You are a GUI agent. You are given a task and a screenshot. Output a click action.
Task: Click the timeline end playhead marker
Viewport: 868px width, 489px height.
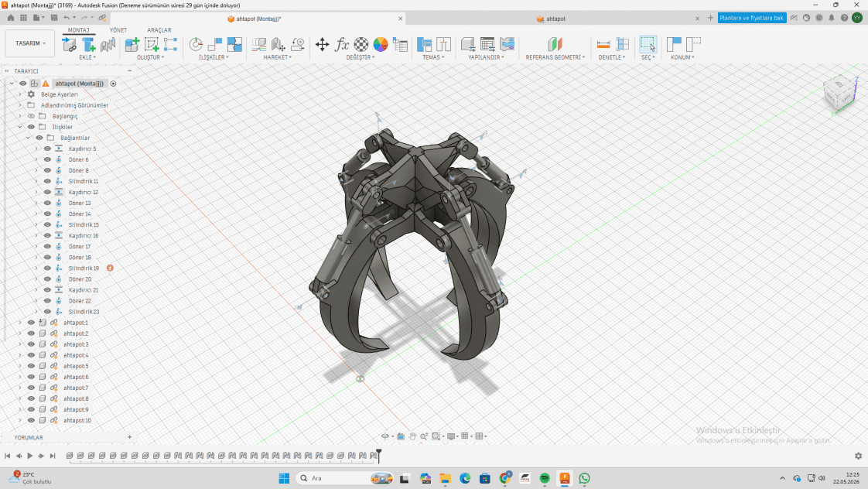[x=378, y=456]
